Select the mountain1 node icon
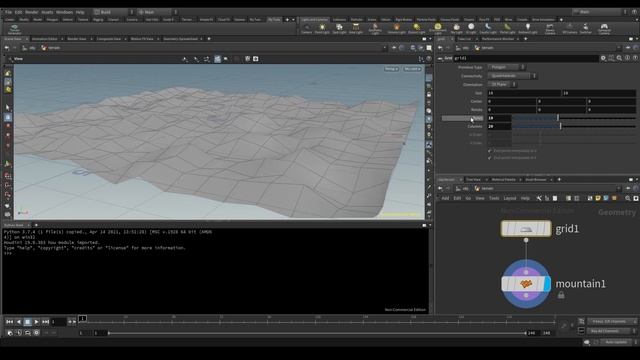The height and width of the screenshot is (360, 640). click(526, 284)
